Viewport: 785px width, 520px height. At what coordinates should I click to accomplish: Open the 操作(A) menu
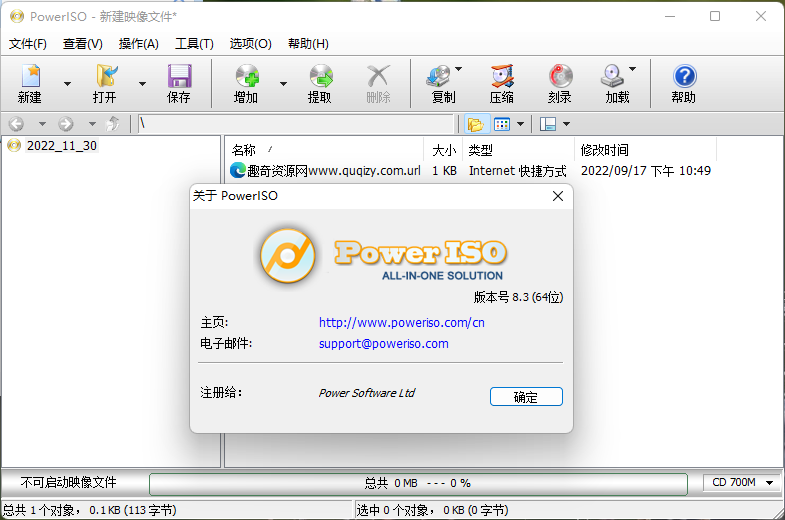pos(138,44)
